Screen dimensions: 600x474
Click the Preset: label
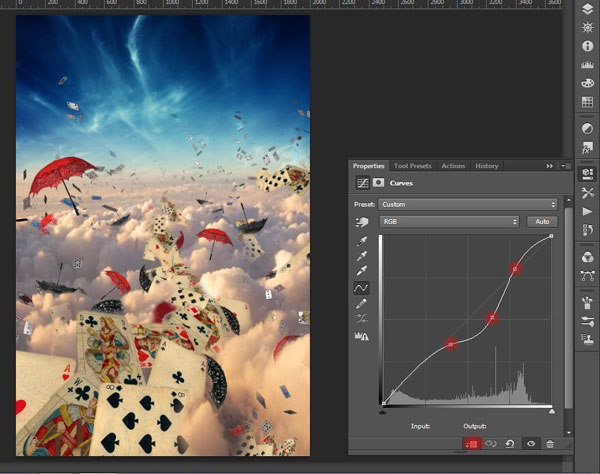[364, 204]
